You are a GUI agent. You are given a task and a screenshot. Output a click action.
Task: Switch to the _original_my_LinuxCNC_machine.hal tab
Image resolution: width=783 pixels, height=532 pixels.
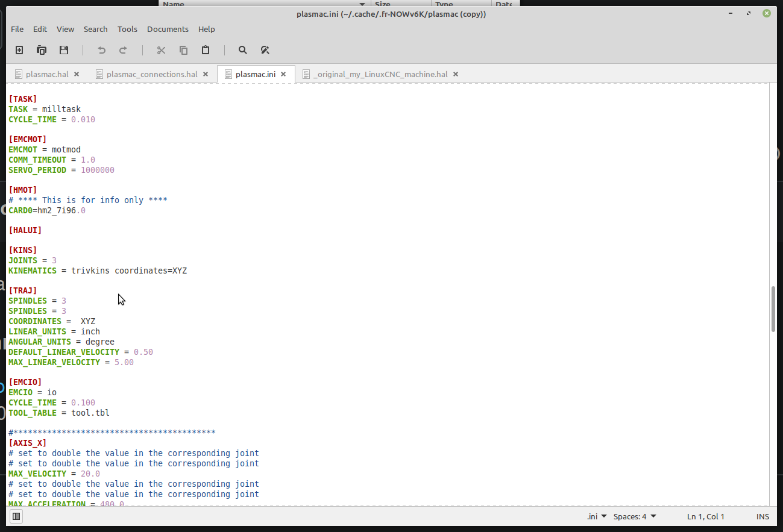click(380, 75)
